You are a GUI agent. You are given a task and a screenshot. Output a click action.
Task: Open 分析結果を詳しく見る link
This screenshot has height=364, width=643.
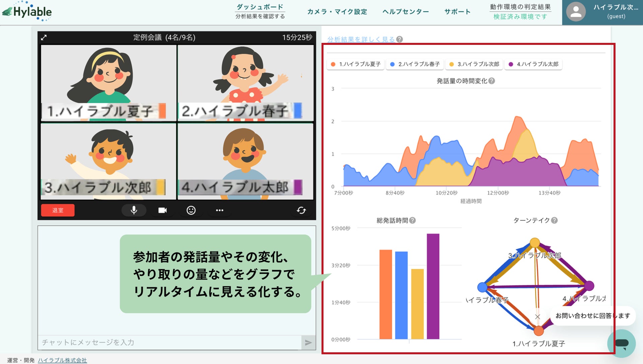(361, 39)
